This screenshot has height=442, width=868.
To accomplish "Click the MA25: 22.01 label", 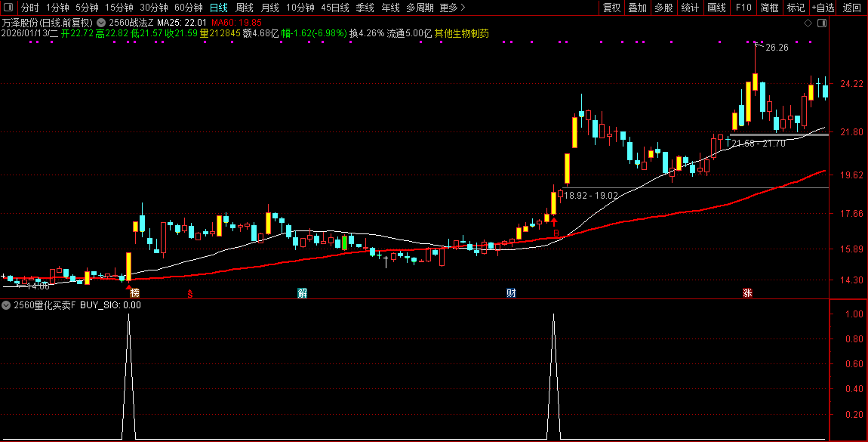I will [182, 23].
